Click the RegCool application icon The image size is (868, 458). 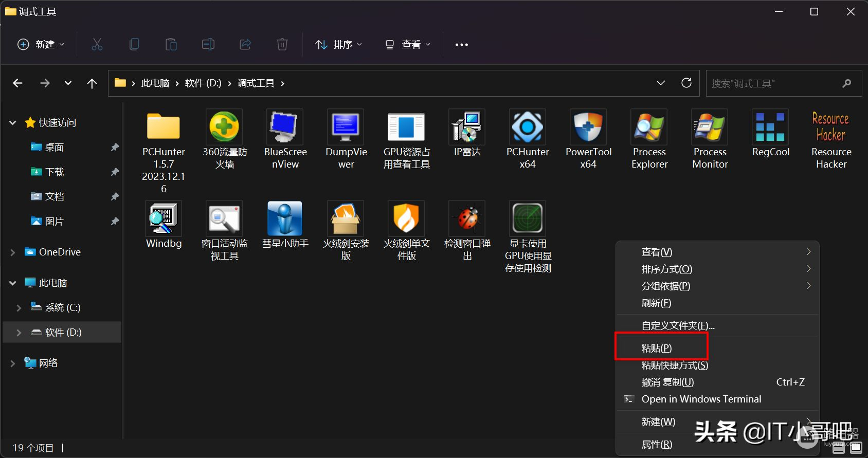[770, 127]
